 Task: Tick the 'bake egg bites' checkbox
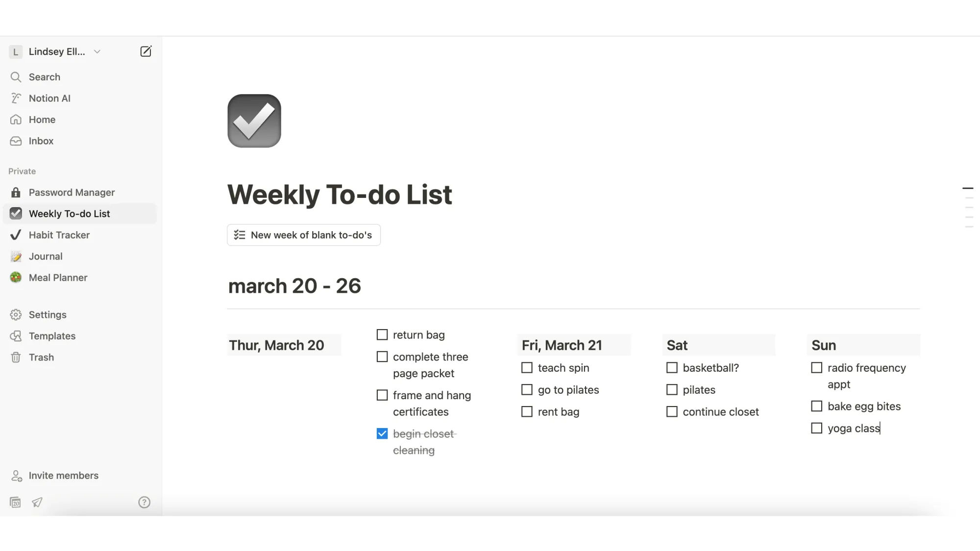point(816,406)
